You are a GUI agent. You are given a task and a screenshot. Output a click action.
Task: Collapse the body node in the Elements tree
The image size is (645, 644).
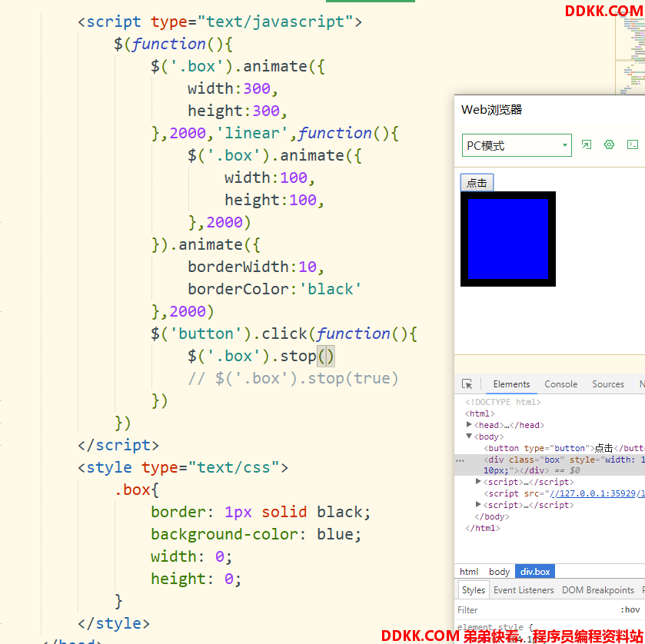(469, 436)
